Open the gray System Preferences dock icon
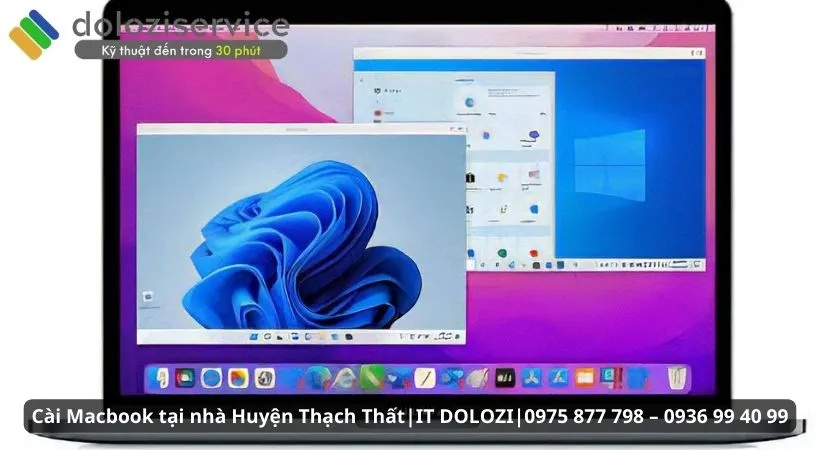The width and height of the screenshot is (820, 450). pos(264,378)
